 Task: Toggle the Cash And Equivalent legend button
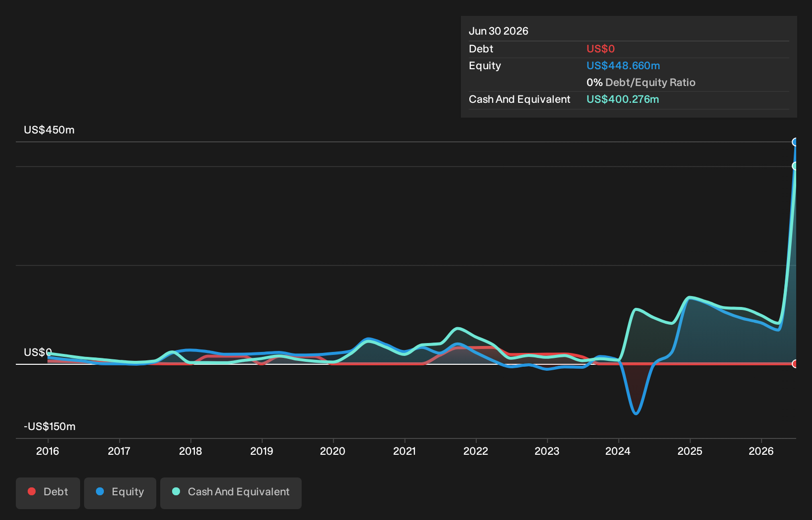pyautogui.click(x=231, y=493)
